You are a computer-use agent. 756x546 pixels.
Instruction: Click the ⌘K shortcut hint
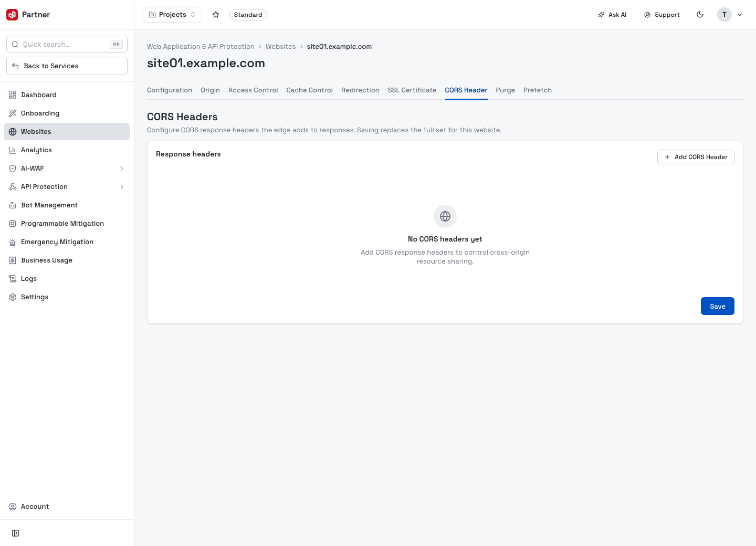coord(116,45)
